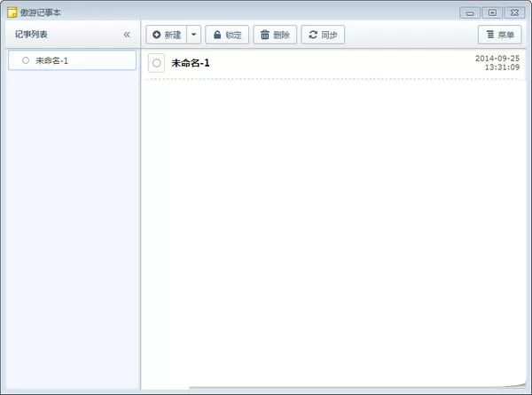Open the dropdown arrow next to 新建
Image resolution: width=532 pixels, height=395 pixels.
point(193,35)
